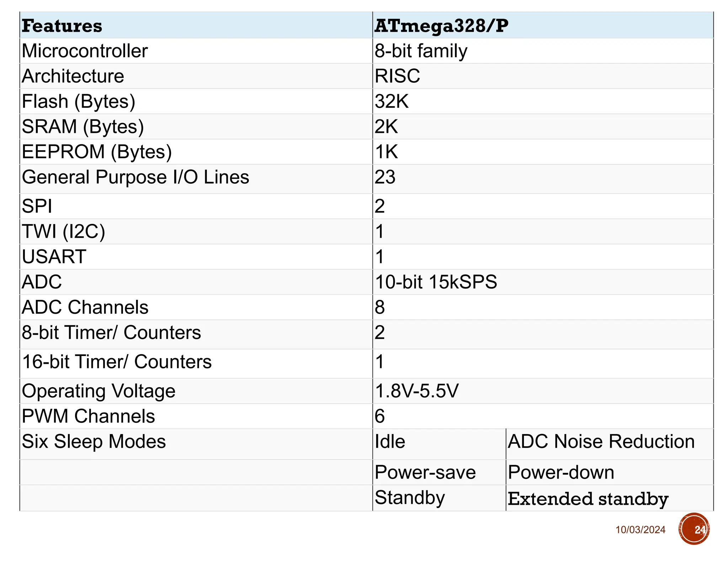This screenshot has height=562, width=728.
Task: Click the ADC Noise Reduction cell
Action: point(601,442)
